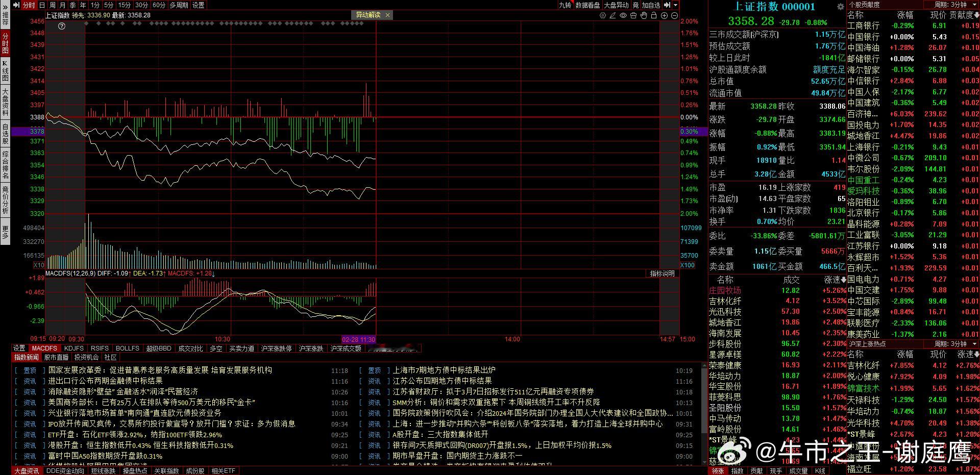Click 加自选 to add to watchlist
Screen dimensions: 980x475
coord(651,5)
